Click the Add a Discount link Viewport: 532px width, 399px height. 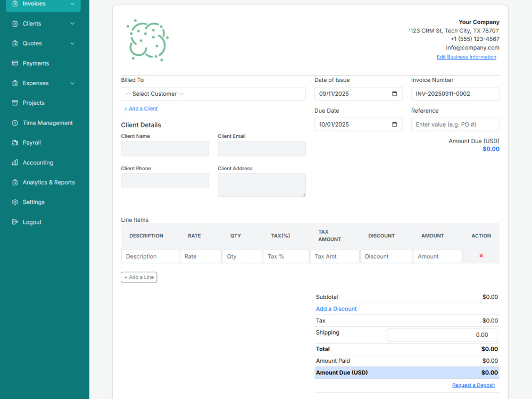[336, 309]
